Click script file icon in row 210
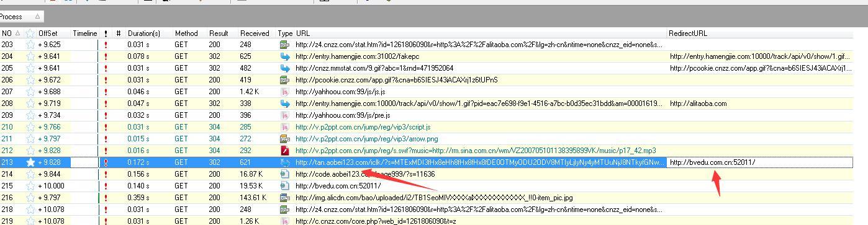 tap(285, 127)
